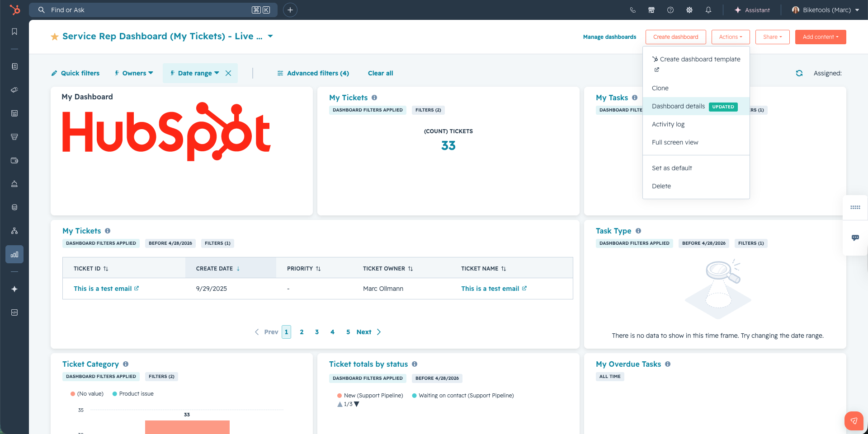Select Full screen view option
The image size is (868, 434).
696,142
